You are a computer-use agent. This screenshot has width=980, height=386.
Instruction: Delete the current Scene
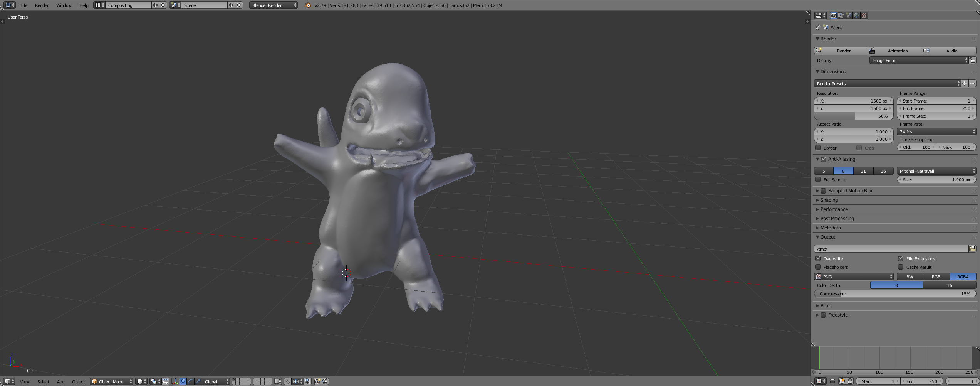(x=239, y=5)
